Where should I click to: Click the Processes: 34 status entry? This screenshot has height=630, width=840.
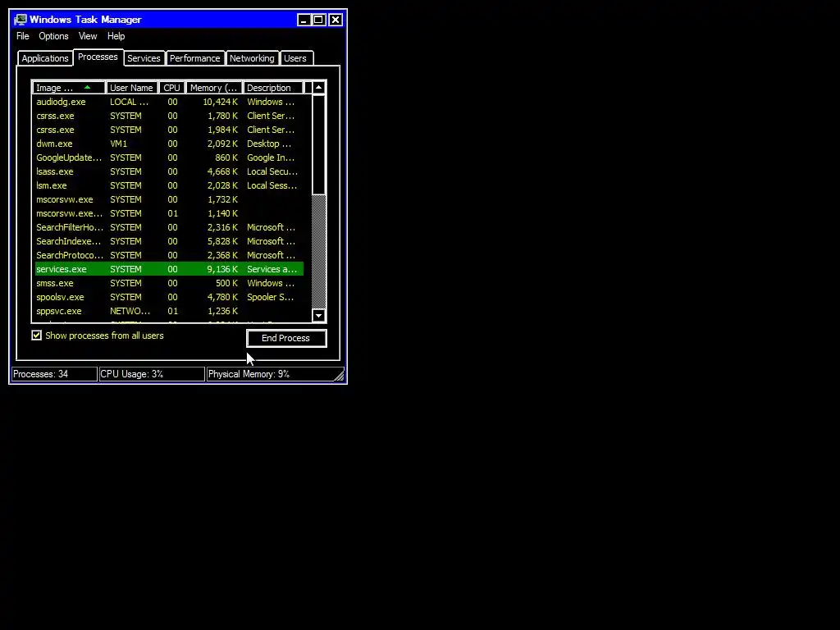[54, 374]
